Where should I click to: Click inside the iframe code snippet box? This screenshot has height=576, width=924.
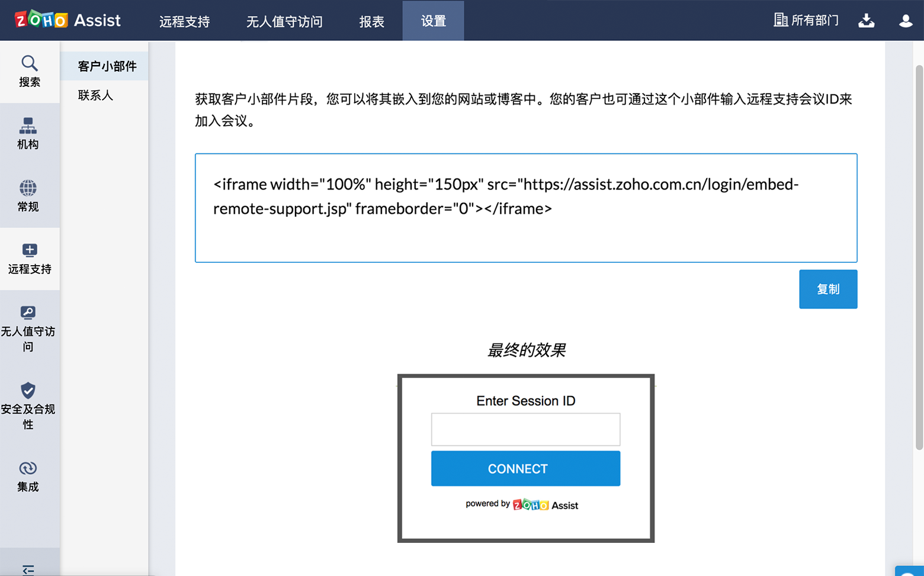pyautogui.click(x=526, y=208)
